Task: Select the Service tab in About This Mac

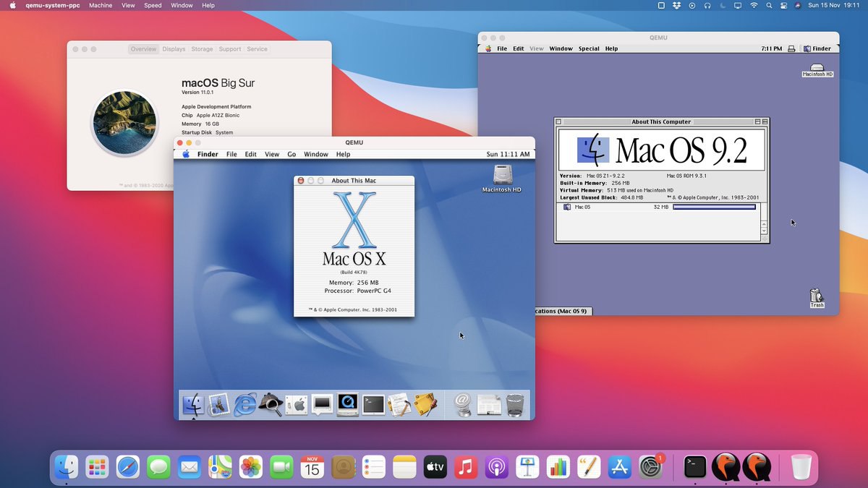Action: [x=257, y=49]
